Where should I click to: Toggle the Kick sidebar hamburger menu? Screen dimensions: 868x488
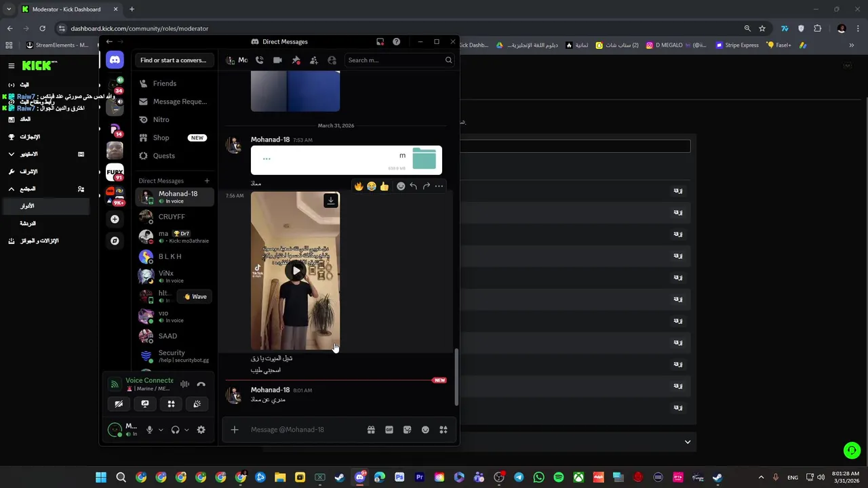tap(12, 66)
